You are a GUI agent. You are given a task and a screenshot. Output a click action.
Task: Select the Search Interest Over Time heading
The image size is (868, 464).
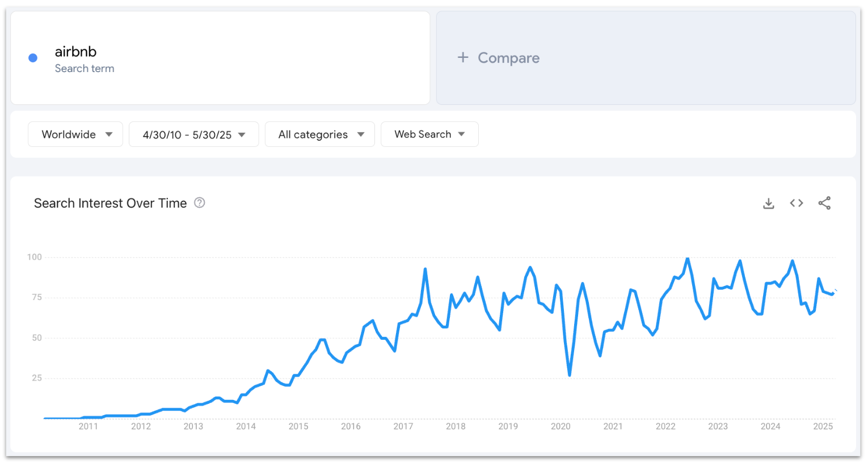(x=110, y=203)
